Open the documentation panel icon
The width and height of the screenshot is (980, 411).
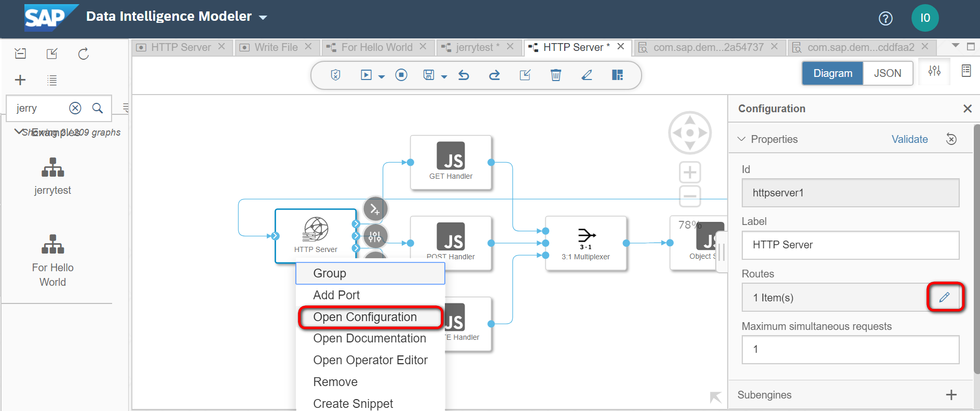point(966,71)
